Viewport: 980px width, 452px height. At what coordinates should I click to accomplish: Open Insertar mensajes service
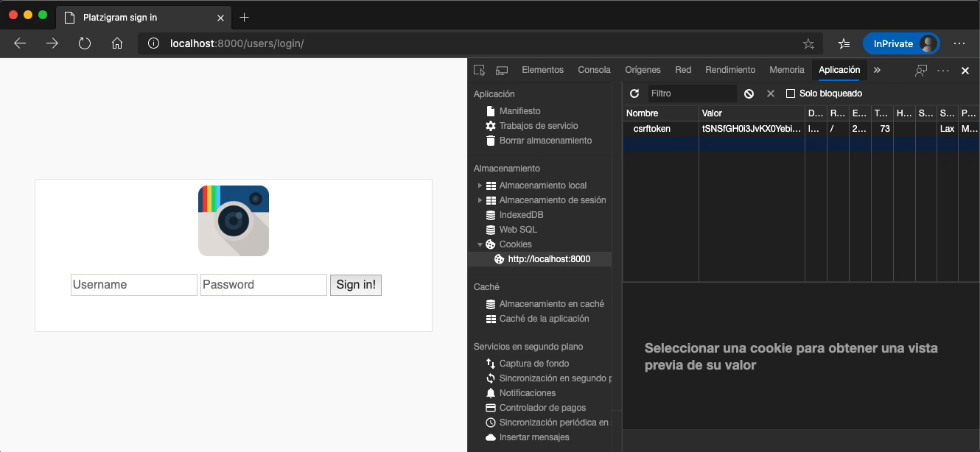click(534, 437)
